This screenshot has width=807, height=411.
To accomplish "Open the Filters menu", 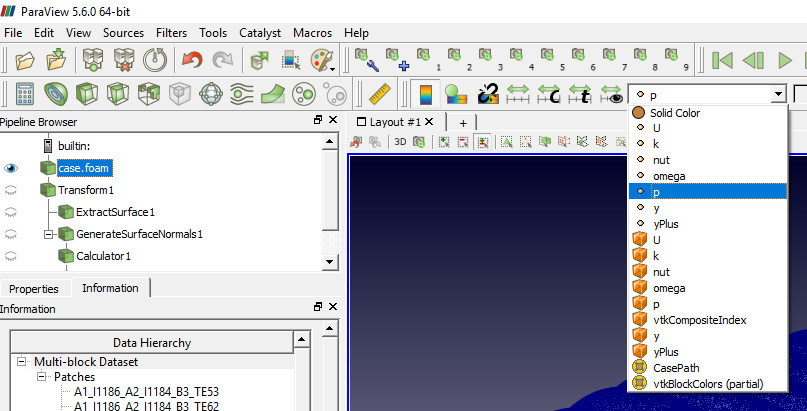I will [x=171, y=33].
